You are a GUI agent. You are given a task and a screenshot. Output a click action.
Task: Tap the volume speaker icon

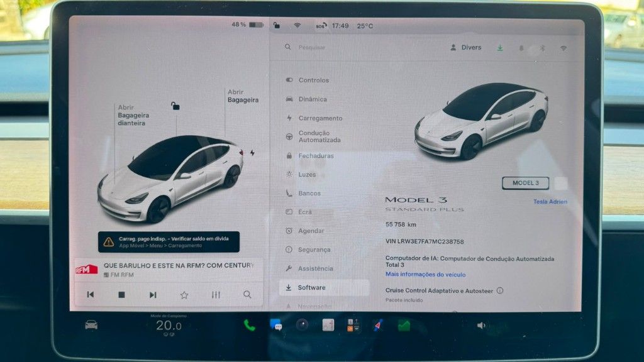[x=481, y=326]
